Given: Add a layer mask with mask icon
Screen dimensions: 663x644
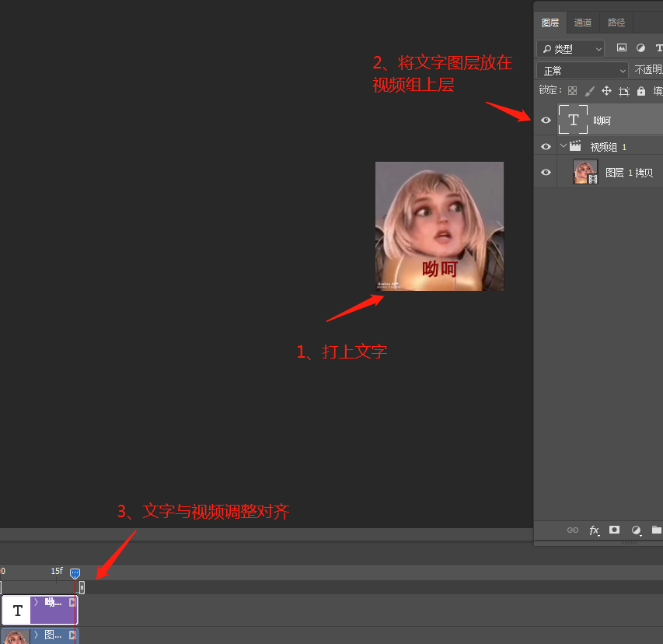Looking at the screenshot, I should tap(614, 530).
